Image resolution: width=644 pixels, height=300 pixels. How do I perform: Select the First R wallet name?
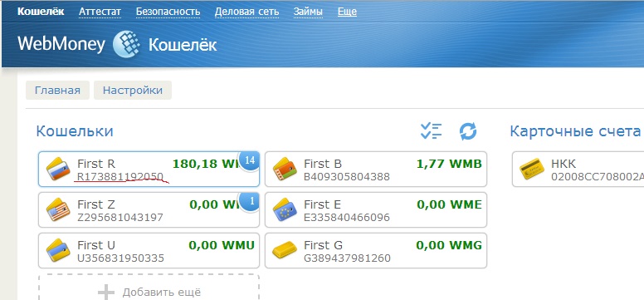(96, 164)
